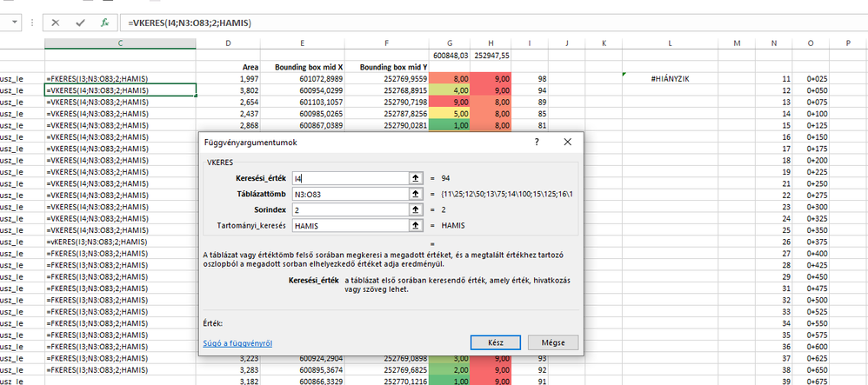Screen dimensions: 868x385
Task: Open formula bar options dots
Action: (x=33, y=23)
